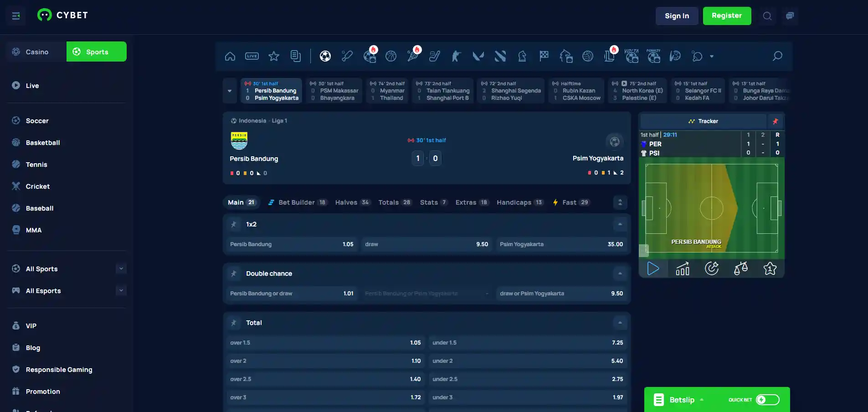Click the chat icon in the header
This screenshot has height=412, width=868.
[x=790, y=16]
